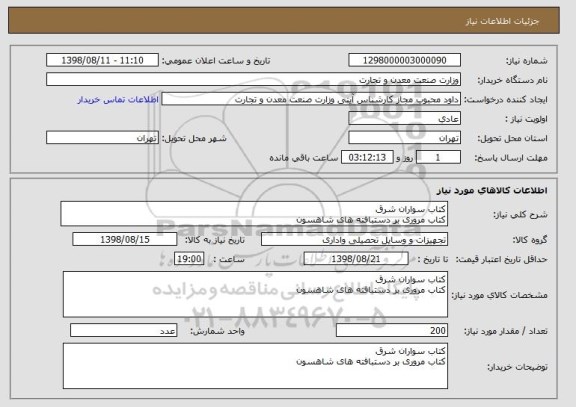Screen dimensions: 576x407
Task: Select the priority field showing عادی
Action: [x=404, y=119]
